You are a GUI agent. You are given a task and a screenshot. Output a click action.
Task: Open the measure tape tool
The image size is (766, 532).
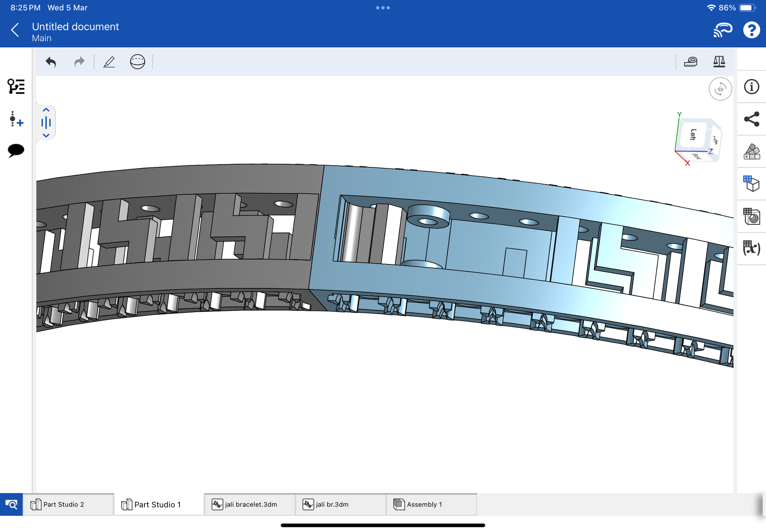pyautogui.click(x=690, y=62)
